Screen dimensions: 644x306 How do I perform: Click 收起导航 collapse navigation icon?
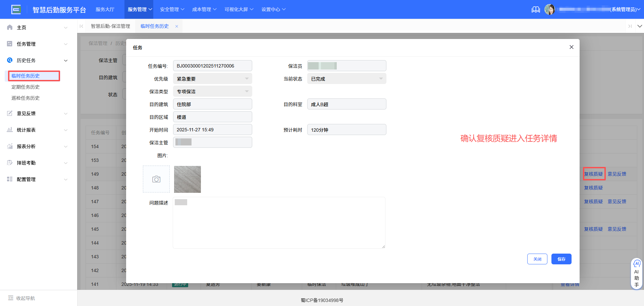[x=11, y=298]
